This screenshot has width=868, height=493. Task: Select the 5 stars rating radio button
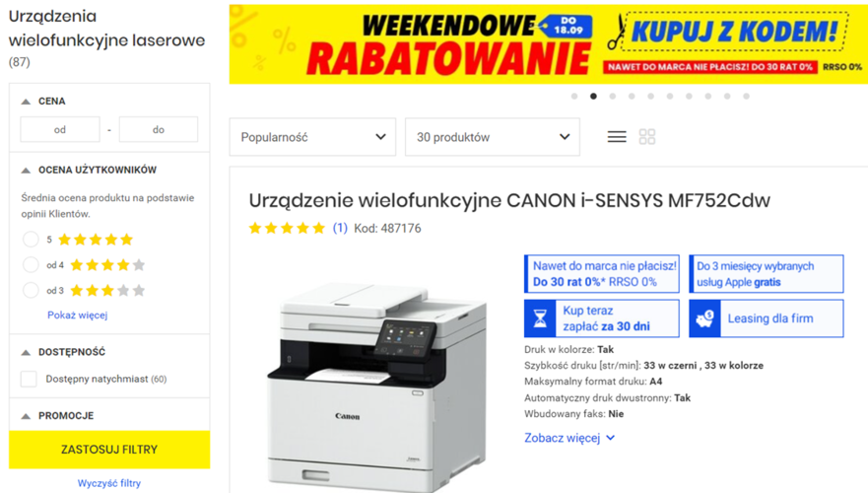31,240
